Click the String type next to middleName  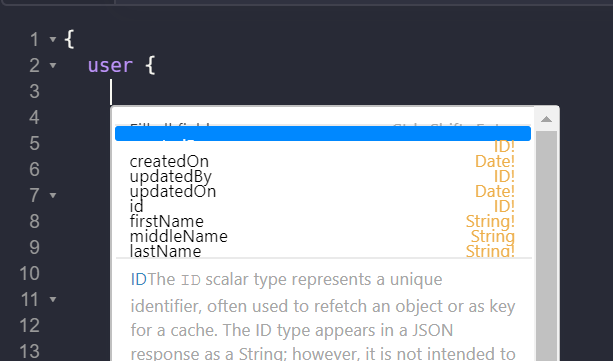coord(493,236)
